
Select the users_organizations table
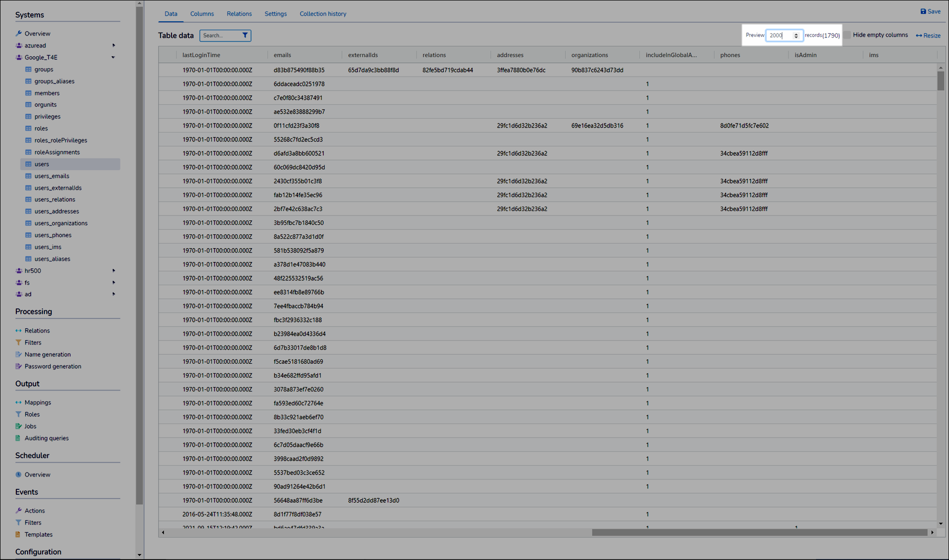click(x=61, y=223)
